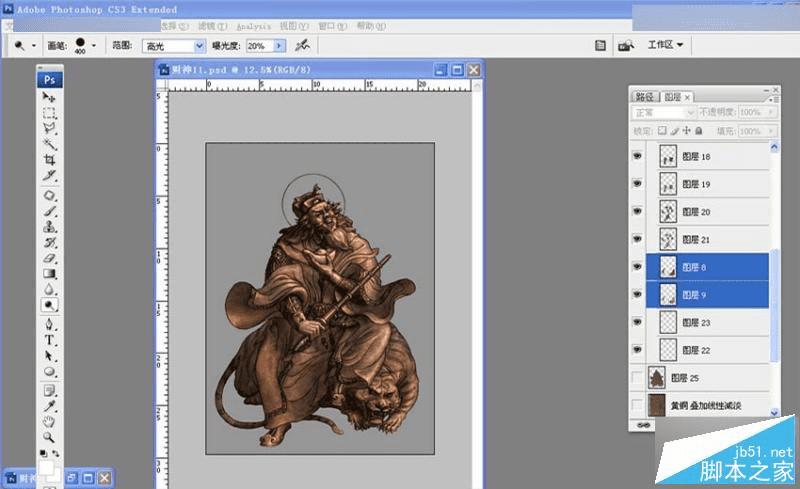
Task: Expand the 工作区 workspace menu
Action: (x=666, y=45)
